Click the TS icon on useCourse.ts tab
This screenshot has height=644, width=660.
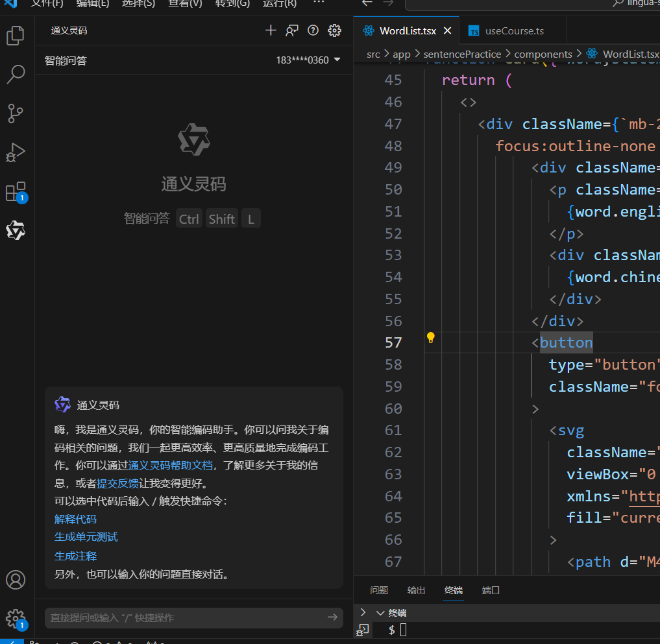click(474, 31)
